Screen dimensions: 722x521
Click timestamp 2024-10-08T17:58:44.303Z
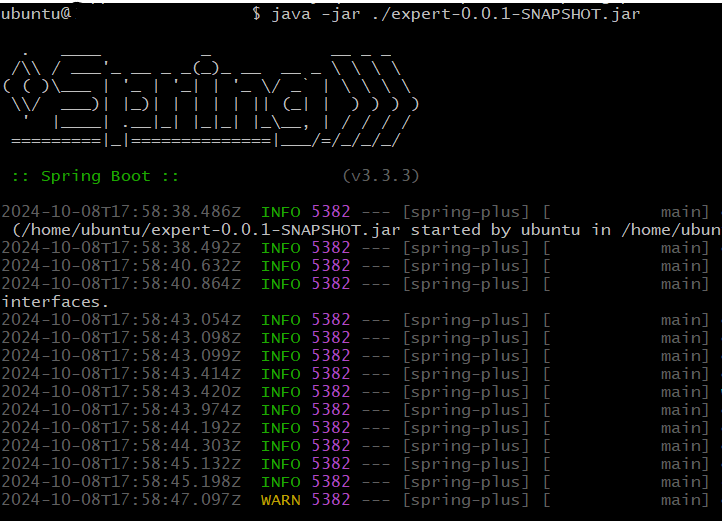point(121,445)
